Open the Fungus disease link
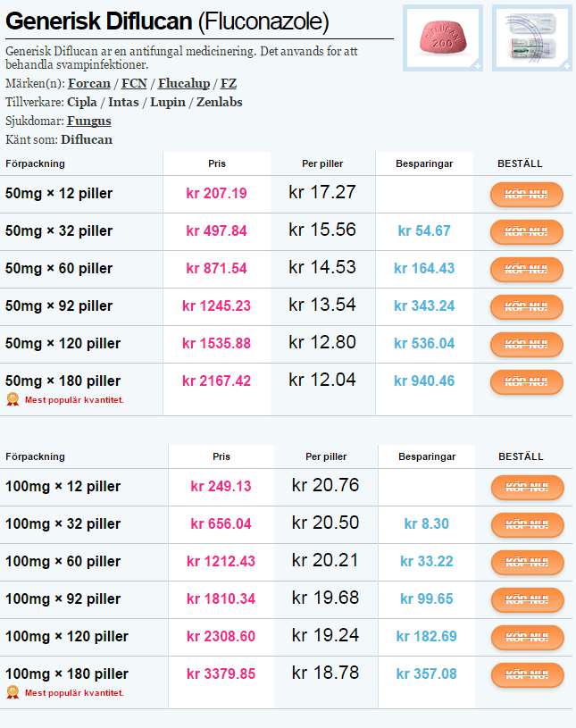 click(89, 121)
